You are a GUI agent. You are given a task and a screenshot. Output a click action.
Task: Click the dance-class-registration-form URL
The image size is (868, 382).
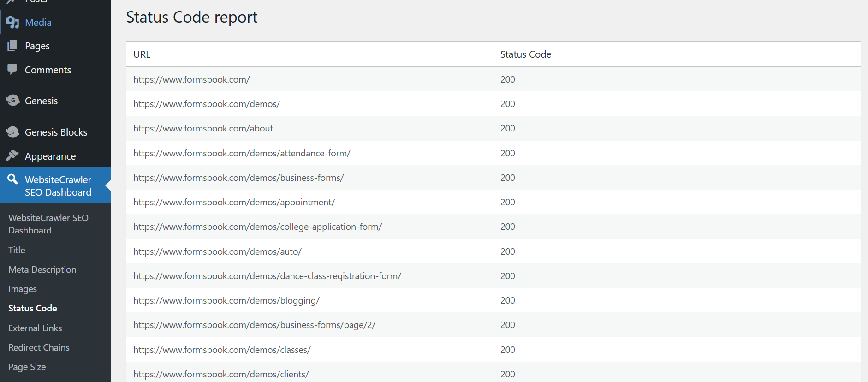[x=267, y=276]
